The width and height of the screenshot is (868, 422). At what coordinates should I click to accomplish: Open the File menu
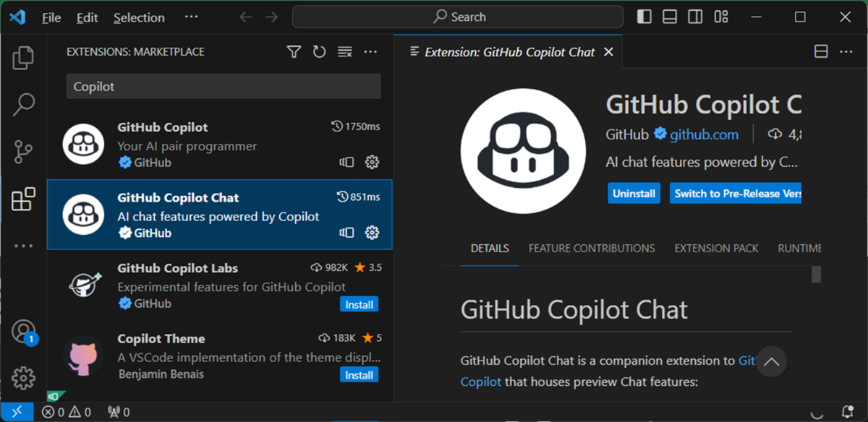click(x=51, y=17)
